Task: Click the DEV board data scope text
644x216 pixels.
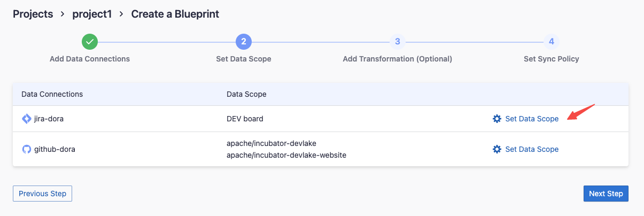Action: (x=245, y=119)
